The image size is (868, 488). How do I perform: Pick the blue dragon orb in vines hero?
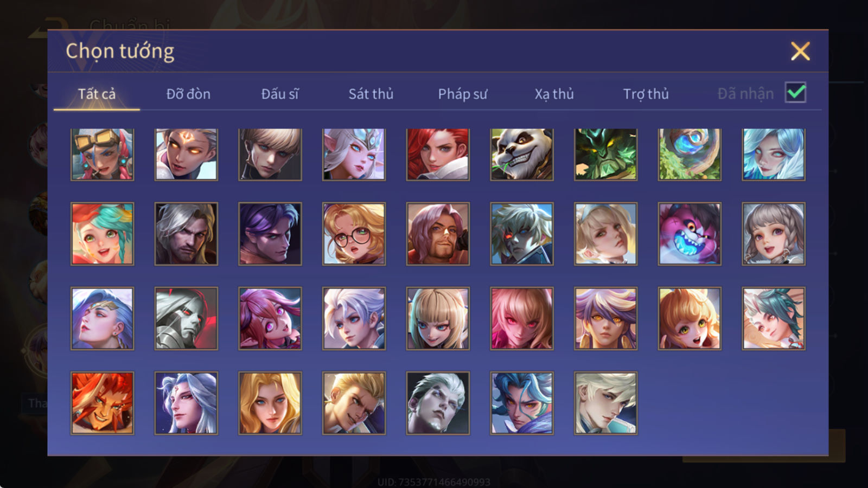pyautogui.click(x=690, y=155)
